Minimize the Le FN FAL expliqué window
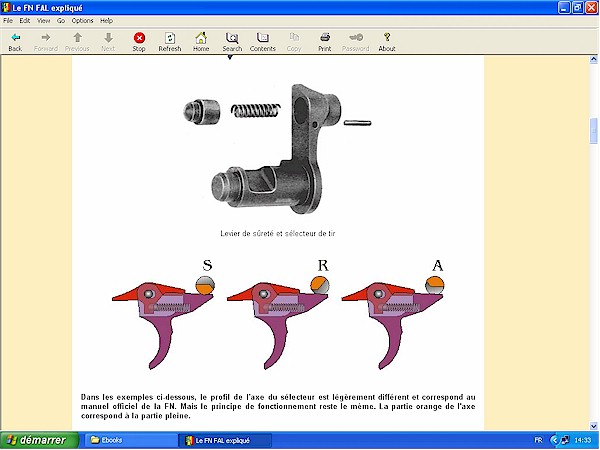The image size is (600, 450). coord(564,8)
